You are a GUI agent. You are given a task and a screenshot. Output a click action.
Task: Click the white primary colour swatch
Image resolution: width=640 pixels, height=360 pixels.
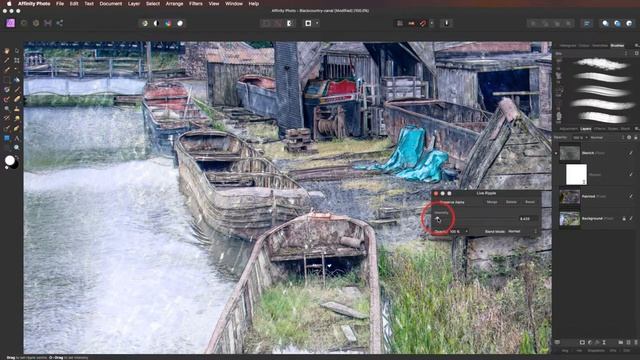pyautogui.click(x=9, y=161)
